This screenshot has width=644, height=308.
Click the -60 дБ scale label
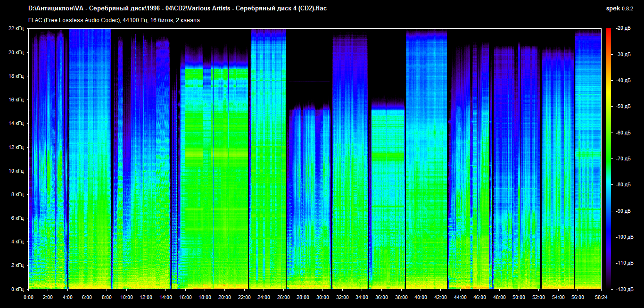(x=624, y=133)
